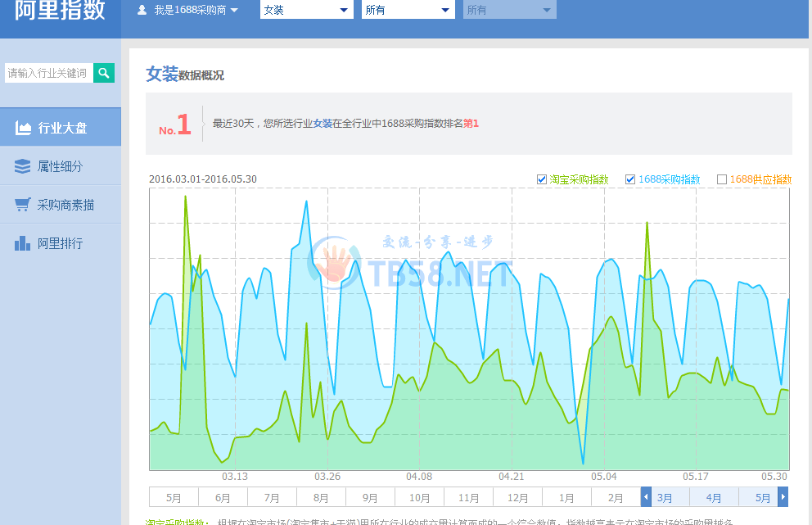This screenshot has width=812, height=525.
Task: Select 12月 on the timeline
Action: (x=517, y=497)
